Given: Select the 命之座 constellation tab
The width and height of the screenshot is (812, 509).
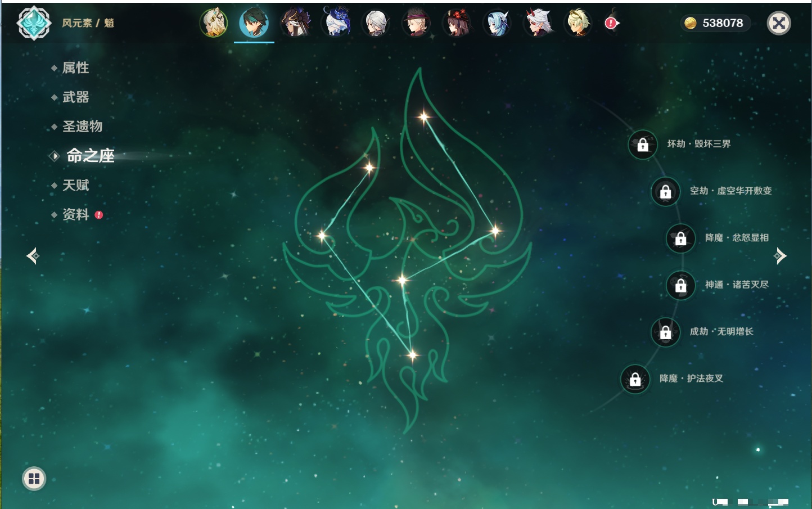Looking at the screenshot, I should [90, 156].
